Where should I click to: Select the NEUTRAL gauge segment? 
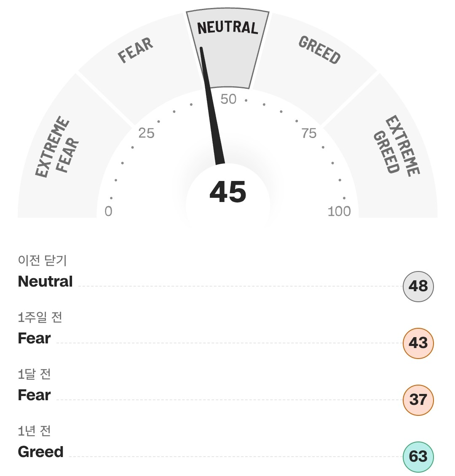pos(227,48)
